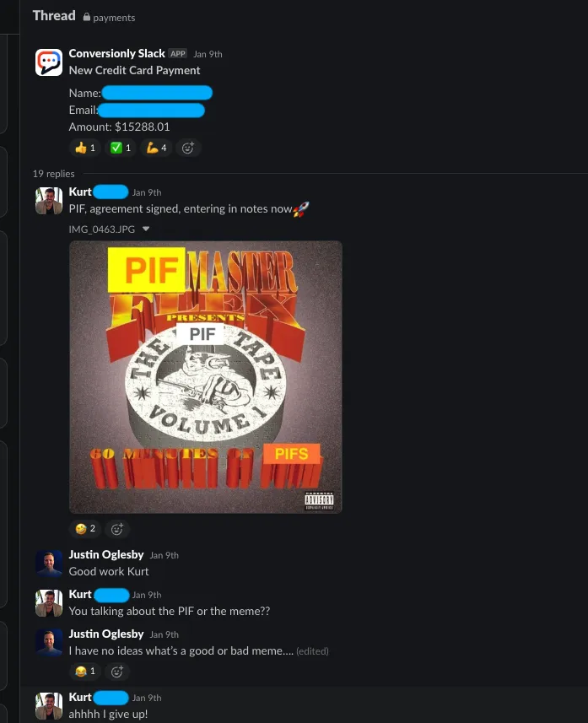Click the payments channel name in thread header
588x723 pixels.
pos(114,18)
